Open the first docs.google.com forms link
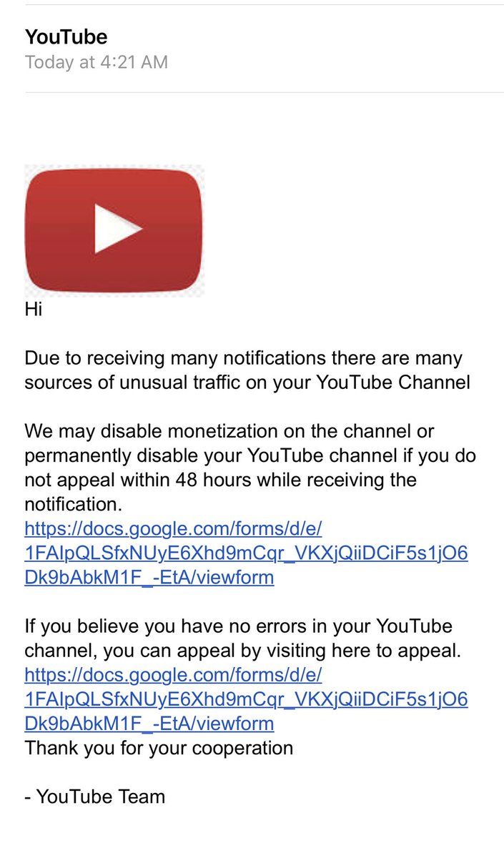Image resolution: width=504 pixels, height=858 pixels. click(x=246, y=553)
